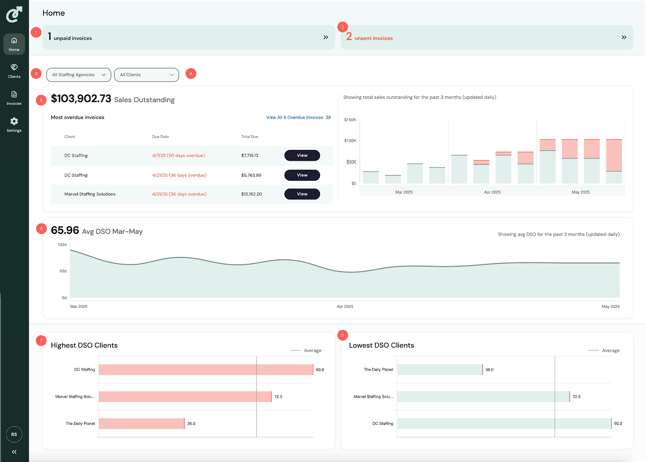Select DC Staffing bar in Highest DSO Clients
646x462 pixels.
point(206,370)
